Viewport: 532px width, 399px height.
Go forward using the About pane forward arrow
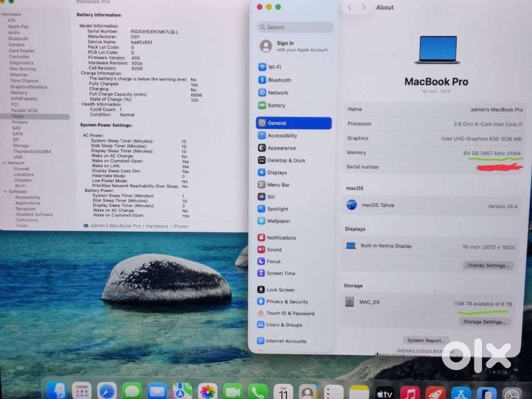[x=363, y=7]
